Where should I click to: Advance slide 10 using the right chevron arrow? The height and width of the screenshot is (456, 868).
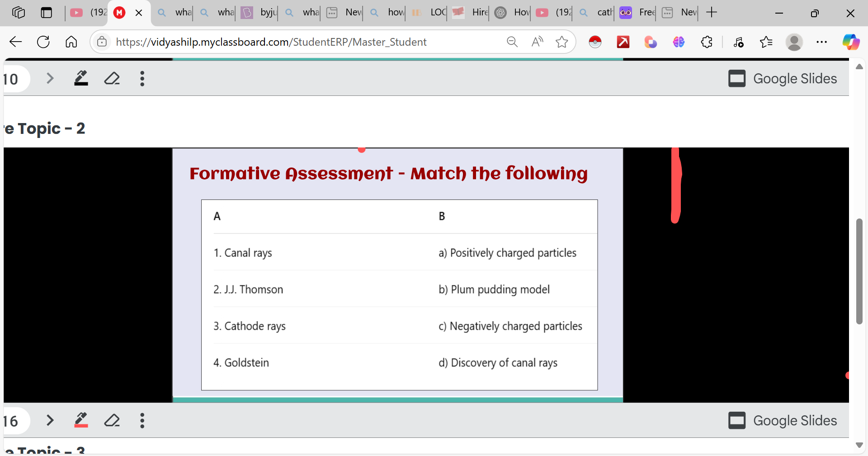click(x=50, y=78)
